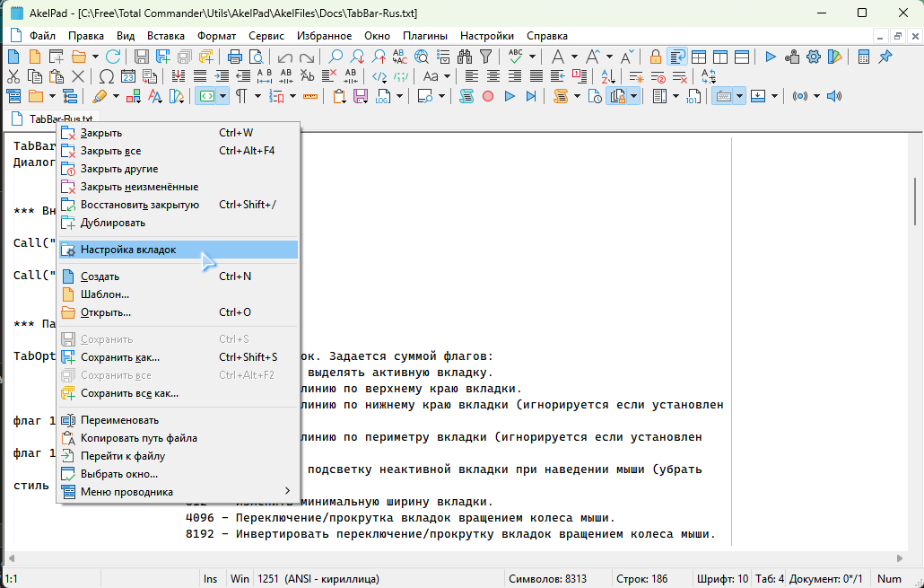This screenshot has width=924, height=588.
Task: Click the Calculator toolbar icon
Action: click(x=863, y=57)
